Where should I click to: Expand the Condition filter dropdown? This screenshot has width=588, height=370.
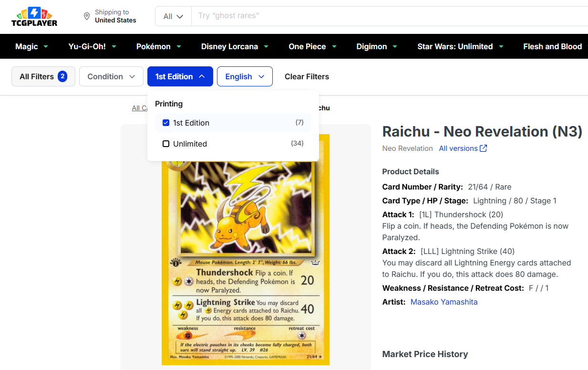pyautogui.click(x=111, y=76)
